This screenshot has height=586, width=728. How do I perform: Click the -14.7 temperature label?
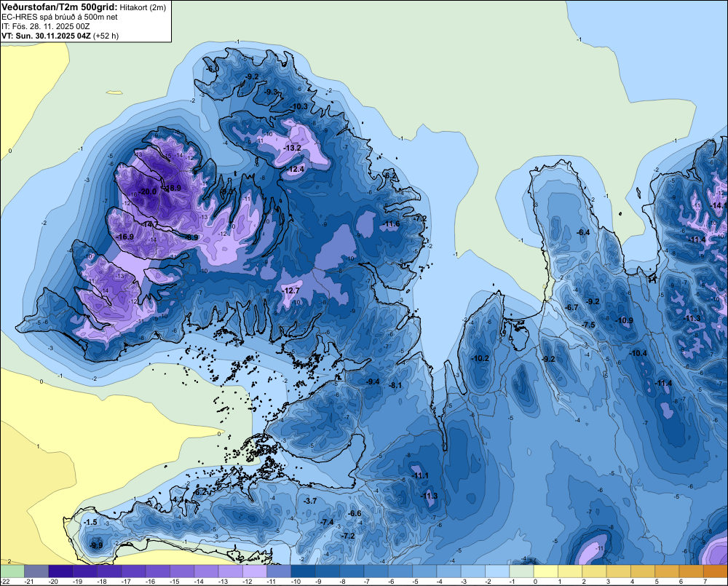[150, 225]
